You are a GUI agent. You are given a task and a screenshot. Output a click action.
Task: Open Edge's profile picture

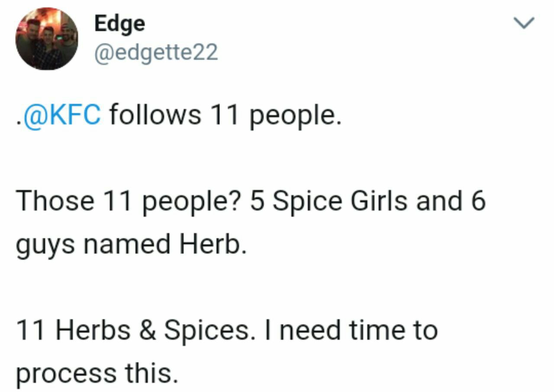point(47,39)
